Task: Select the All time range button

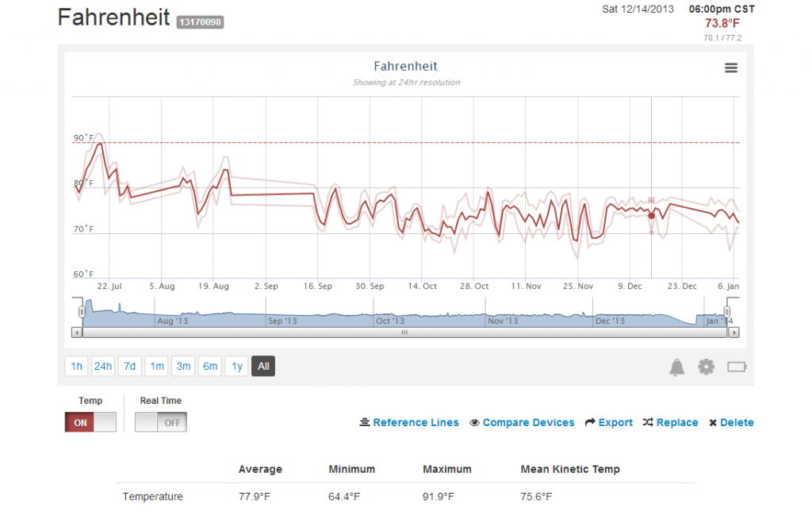Action: click(x=263, y=367)
